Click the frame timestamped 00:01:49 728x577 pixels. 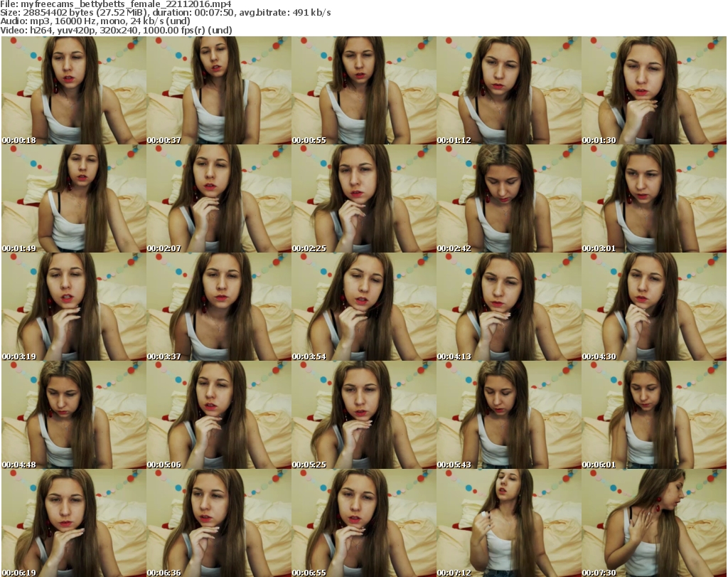pyautogui.click(x=73, y=198)
